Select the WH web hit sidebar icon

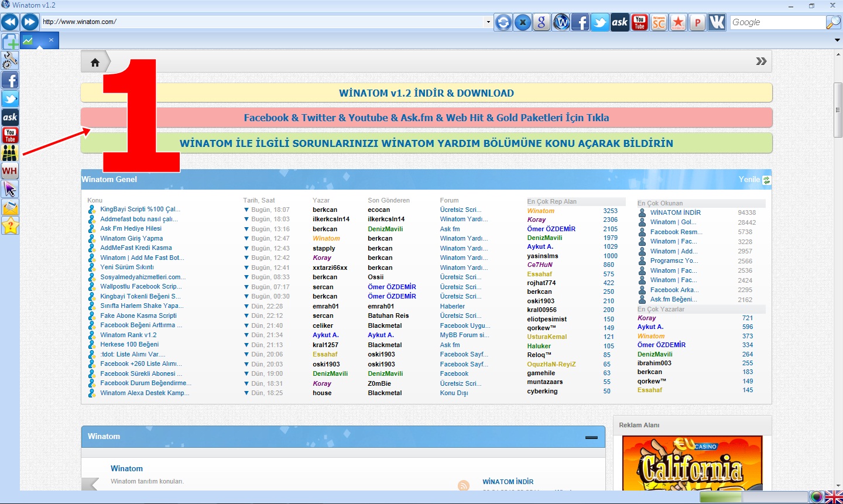(10, 171)
